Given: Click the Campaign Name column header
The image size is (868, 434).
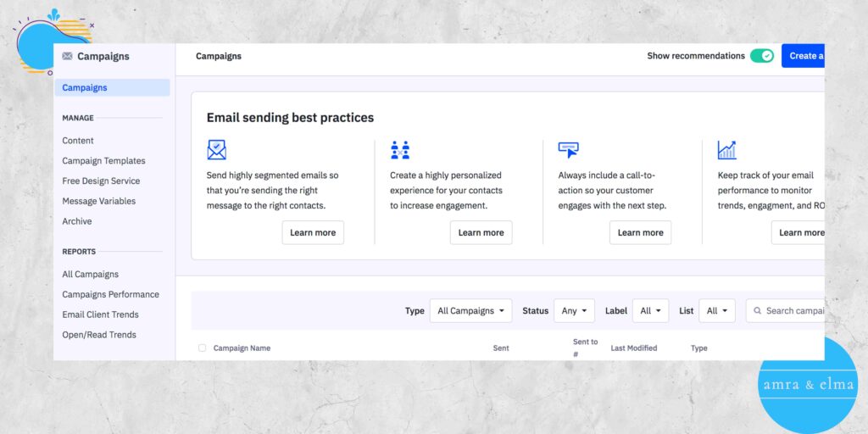Looking at the screenshot, I should point(242,348).
